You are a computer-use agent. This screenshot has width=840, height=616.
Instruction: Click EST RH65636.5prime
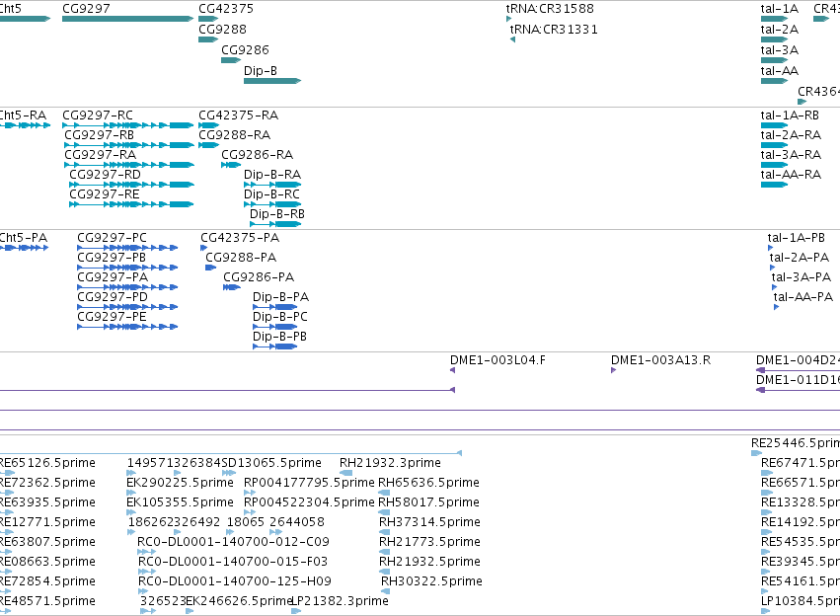tap(384, 493)
